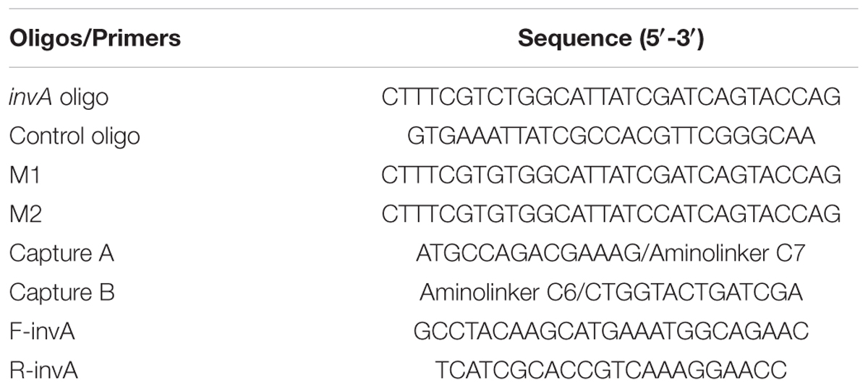
Task: Click the Aminolinker C6/CTGGTACTGATCGA sequence
Action: tap(612, 293)
